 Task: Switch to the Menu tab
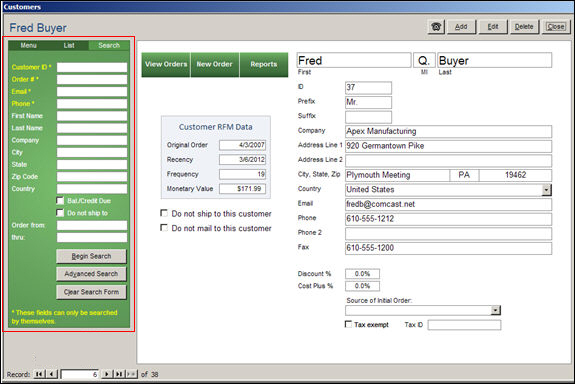(28, 45)
